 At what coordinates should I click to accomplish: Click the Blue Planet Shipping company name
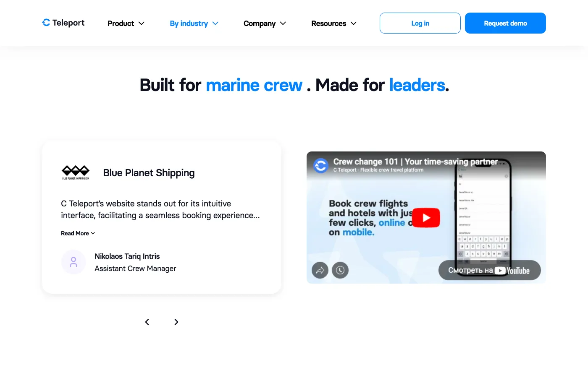pos(149,173)
